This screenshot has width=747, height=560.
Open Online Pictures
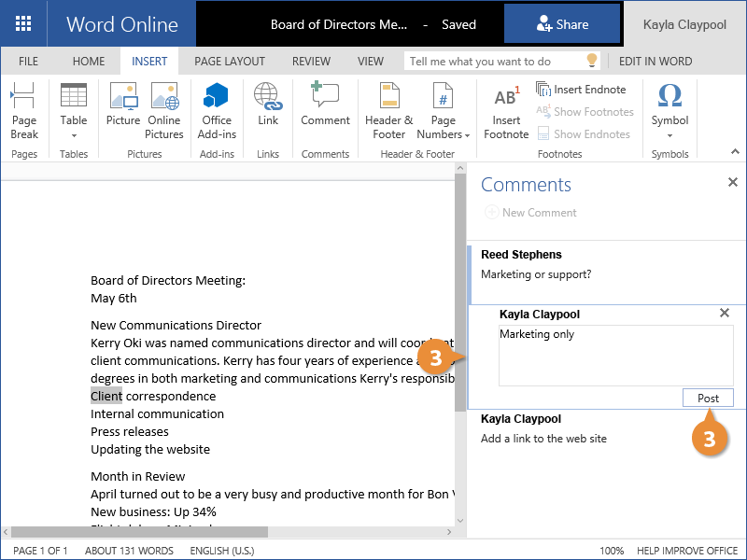[x=164, y=111]
